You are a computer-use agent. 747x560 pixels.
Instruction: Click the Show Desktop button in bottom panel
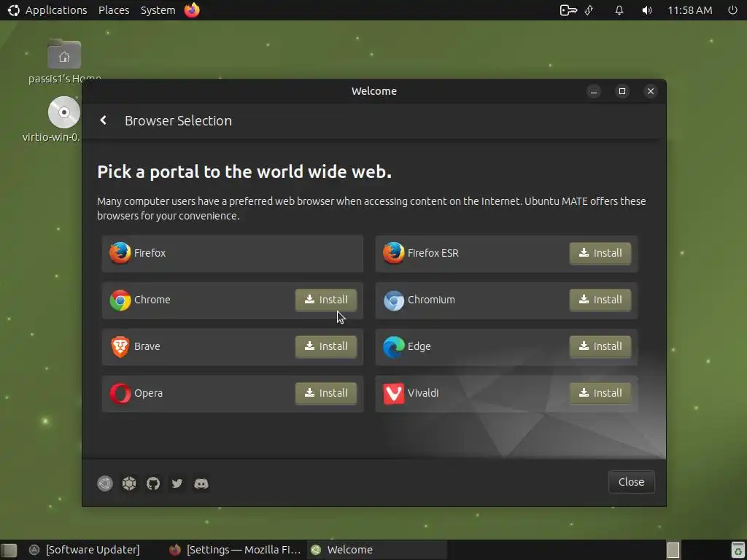[x=9, y=550]
